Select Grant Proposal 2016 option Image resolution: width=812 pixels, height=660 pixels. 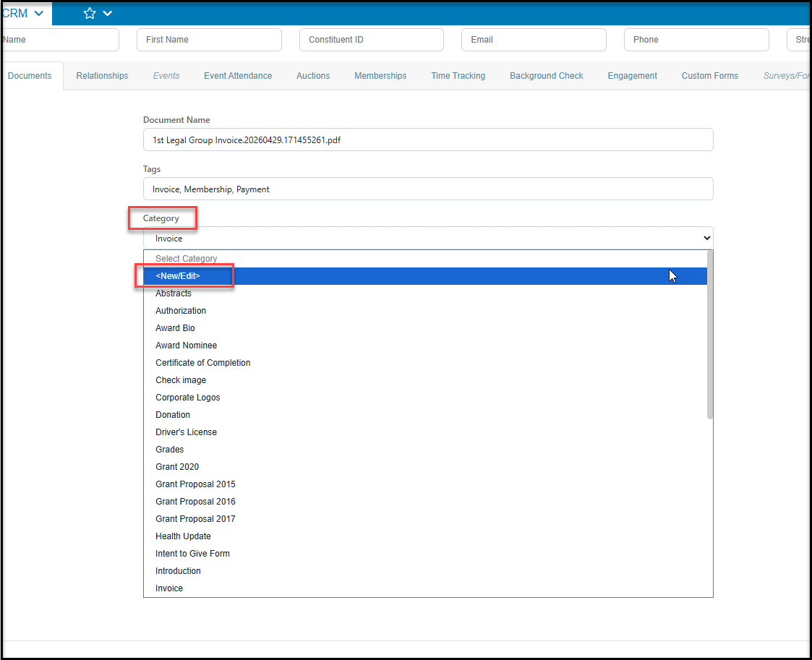[425, 502]
